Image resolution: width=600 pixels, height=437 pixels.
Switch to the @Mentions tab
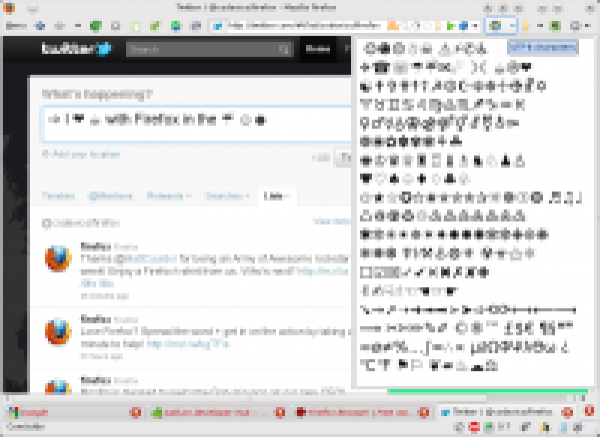point(110,196)
